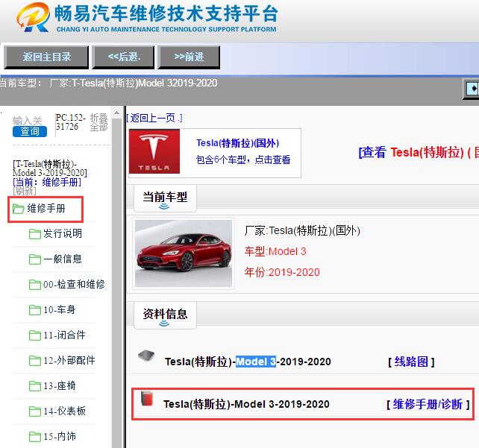Click 厂家:Tesla(特斯拉)(国外) text

pos(302,231)
